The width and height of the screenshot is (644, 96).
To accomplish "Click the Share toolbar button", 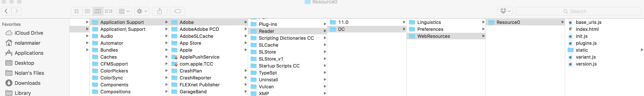I will tap(159, 11).
